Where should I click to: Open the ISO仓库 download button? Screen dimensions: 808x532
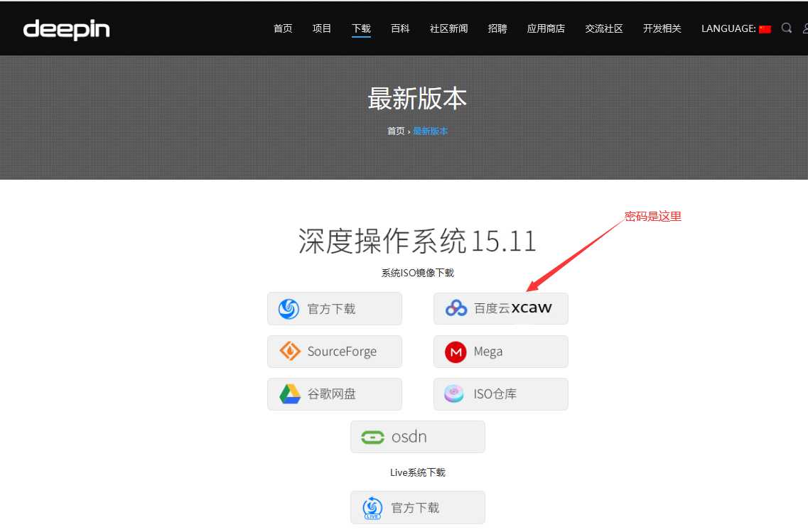click(x=501, y=394)
